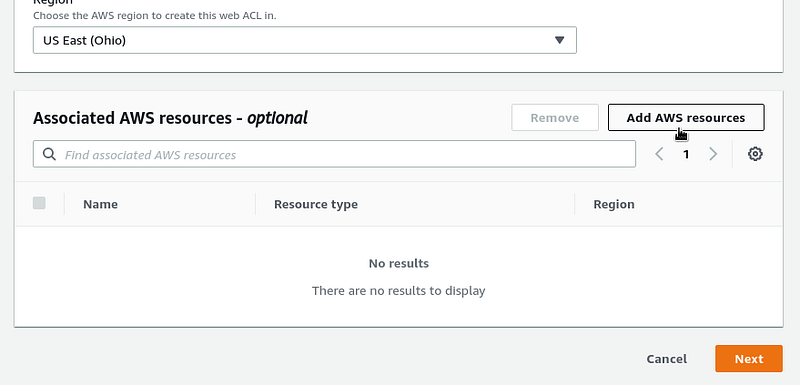Click the 'Choose the AWS region' description text
Screen dimensions: 800x385
(155, 15)
